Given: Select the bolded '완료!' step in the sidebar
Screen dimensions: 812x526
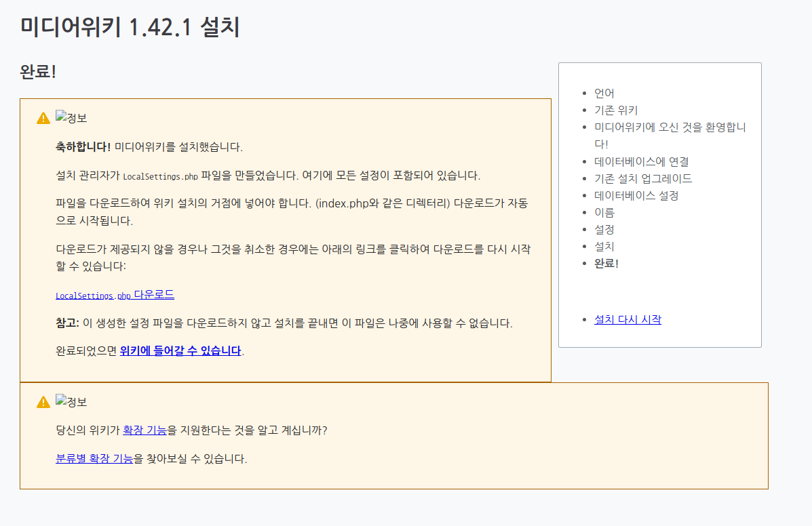Looking at the screenshot, I should pos(606,263).
